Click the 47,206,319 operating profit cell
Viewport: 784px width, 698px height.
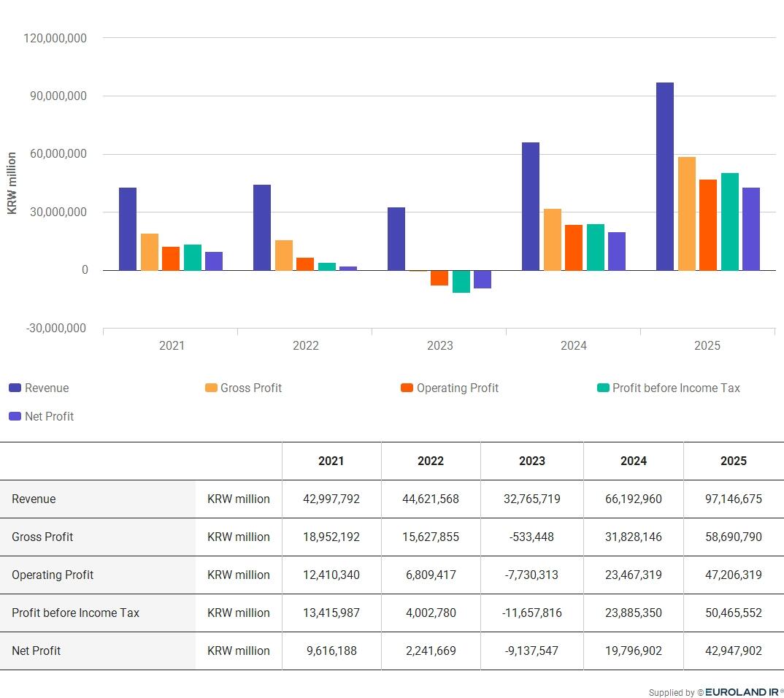pyautogui.click(x=734, y=575)
